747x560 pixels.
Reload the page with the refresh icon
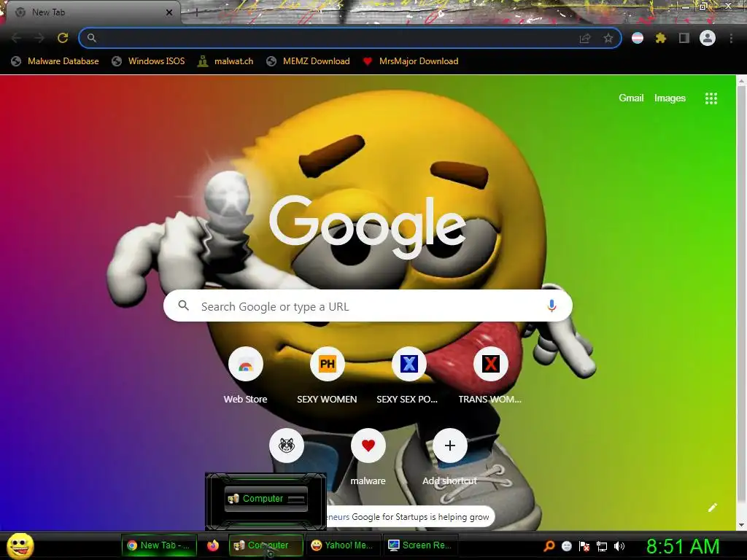63,38
